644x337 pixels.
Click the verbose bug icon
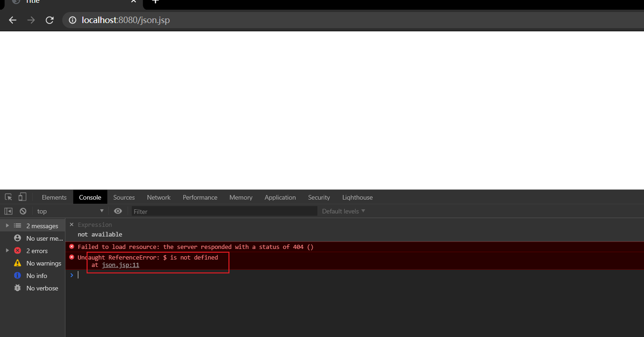pyautogui.click(x=18, y=288)
